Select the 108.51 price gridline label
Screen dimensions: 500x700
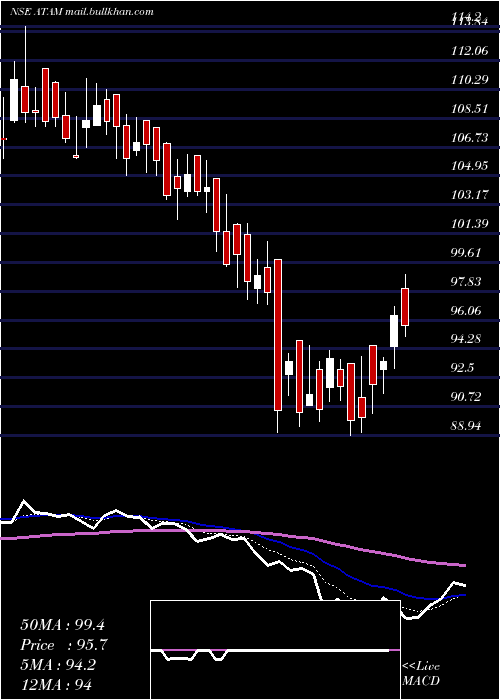click(x=470, y=109)
